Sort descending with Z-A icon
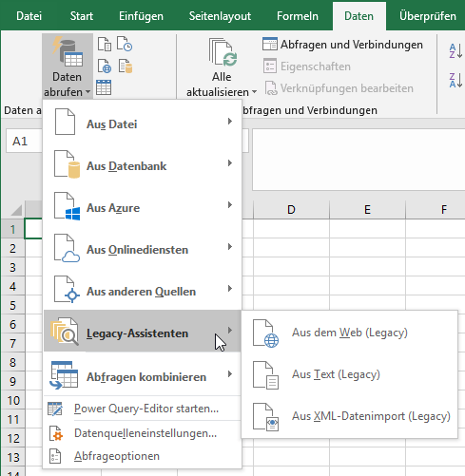Viewport: 465px width, 476px height. point(455,80)
